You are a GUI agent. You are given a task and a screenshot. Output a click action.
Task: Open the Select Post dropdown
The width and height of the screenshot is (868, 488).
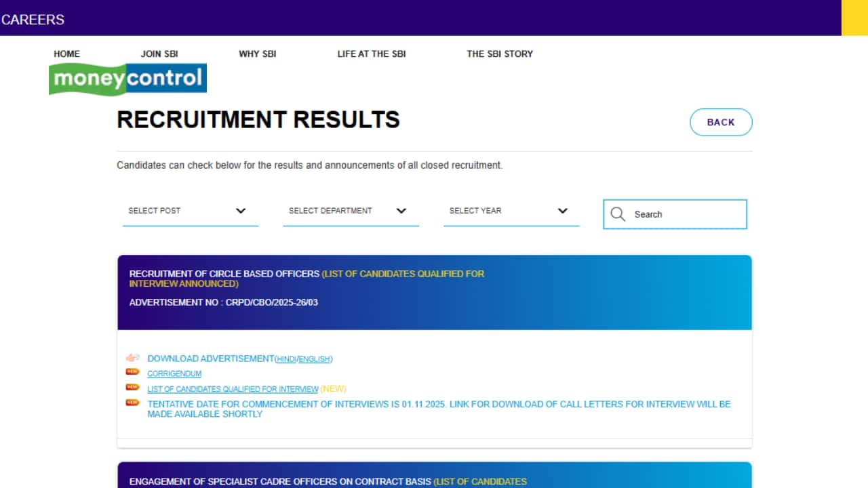190,211
